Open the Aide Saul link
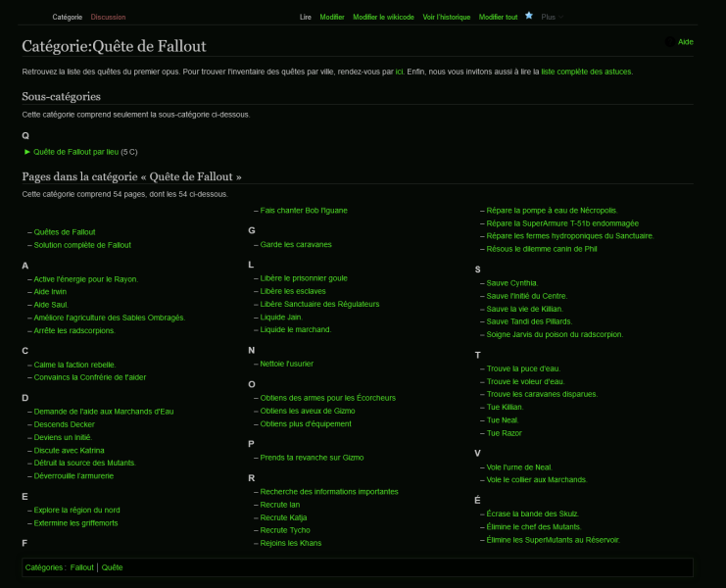This screenshot has height=588, width=726. coord(51,305)
